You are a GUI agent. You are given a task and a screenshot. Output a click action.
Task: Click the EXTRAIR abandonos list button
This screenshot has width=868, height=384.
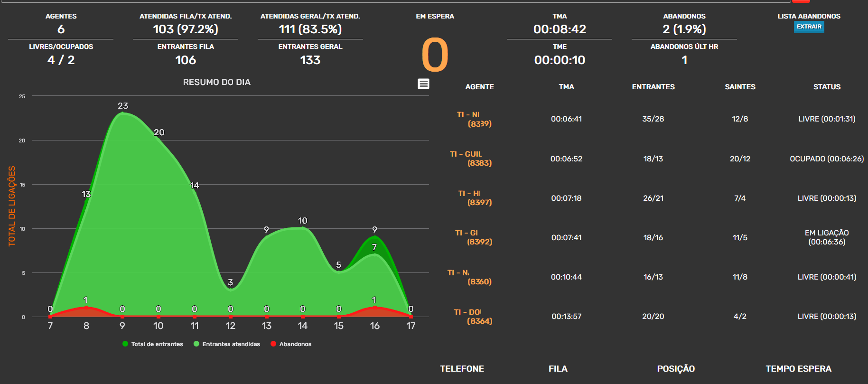coord(809,27)
